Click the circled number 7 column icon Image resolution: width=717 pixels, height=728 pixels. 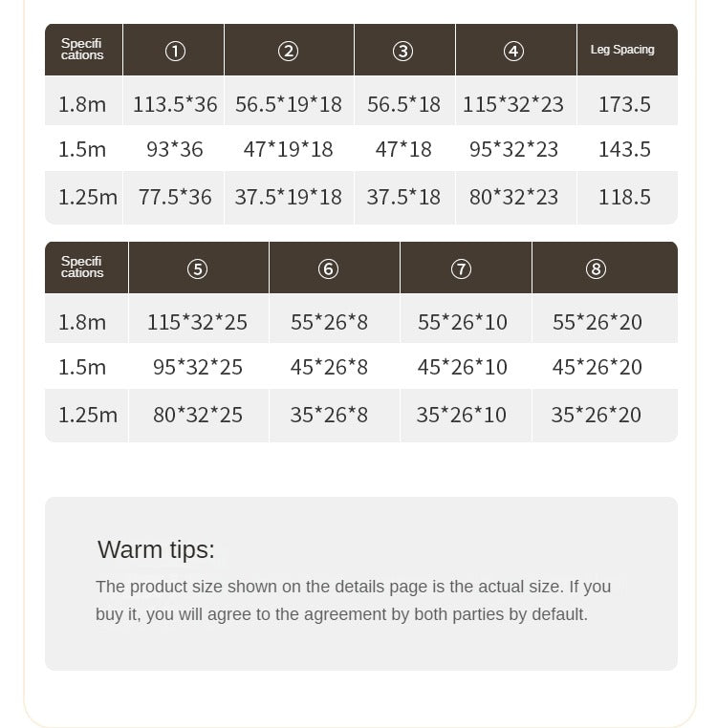tap(462, 269)
